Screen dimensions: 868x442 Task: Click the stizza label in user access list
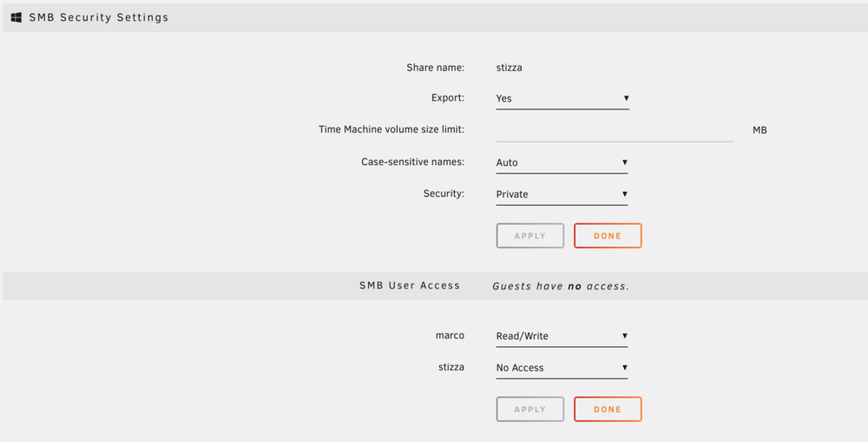click(451, 366)
